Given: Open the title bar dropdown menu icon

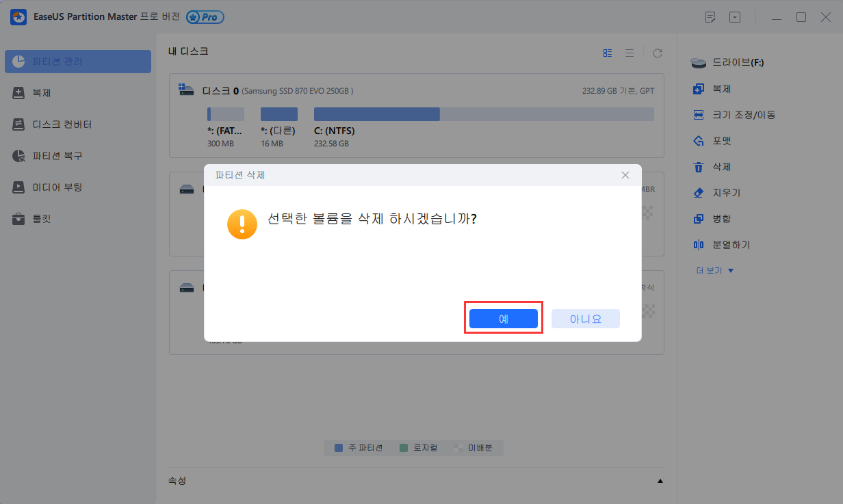Looking at the screenshot, I should tap(735, 17).
